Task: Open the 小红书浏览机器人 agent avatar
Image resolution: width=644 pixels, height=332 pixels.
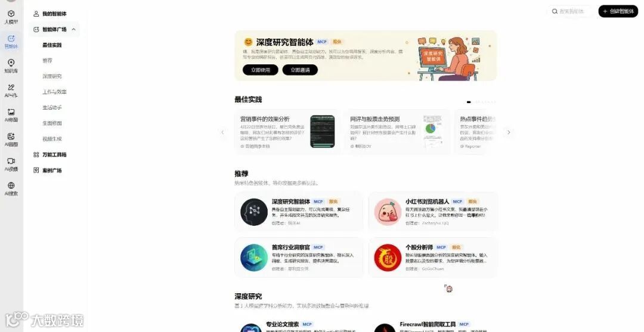Action: tap(388, 212)
